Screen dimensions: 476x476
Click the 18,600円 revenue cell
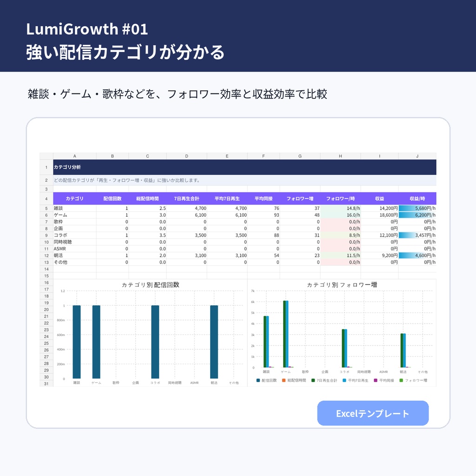click(379, 215)
